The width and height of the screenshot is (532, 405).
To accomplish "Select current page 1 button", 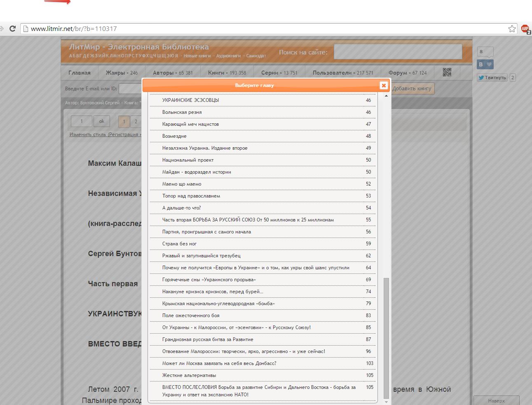I will click(124, 122).
